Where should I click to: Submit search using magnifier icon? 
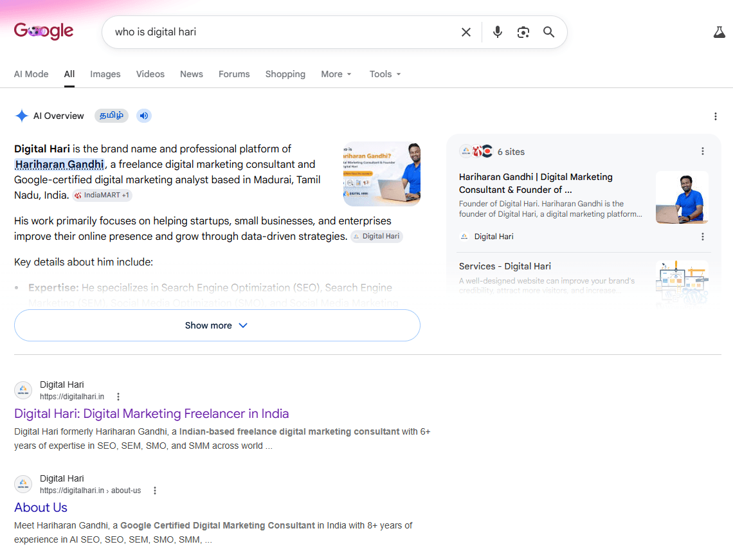(549, 32)
